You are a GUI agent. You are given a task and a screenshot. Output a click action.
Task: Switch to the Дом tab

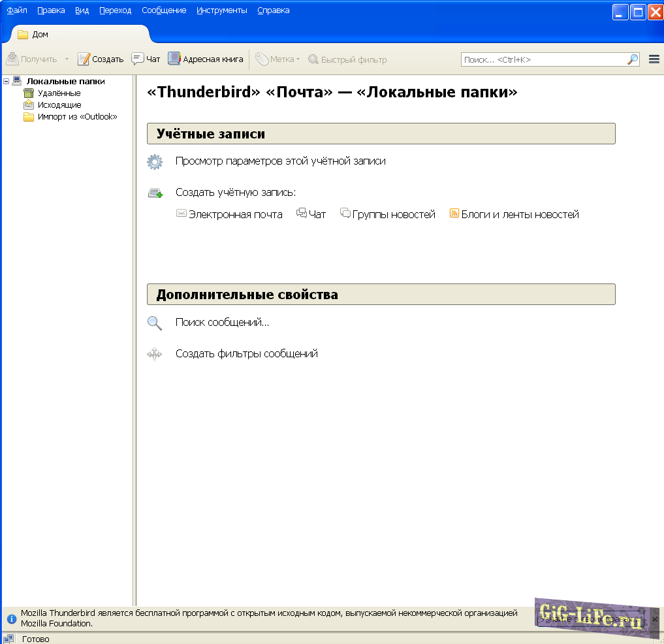(x=39, y=35)
